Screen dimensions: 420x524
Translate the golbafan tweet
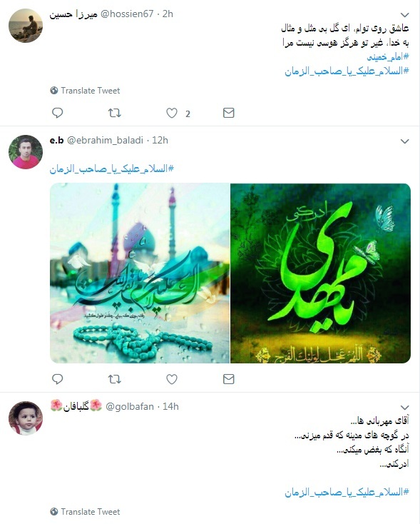[85, 512]
